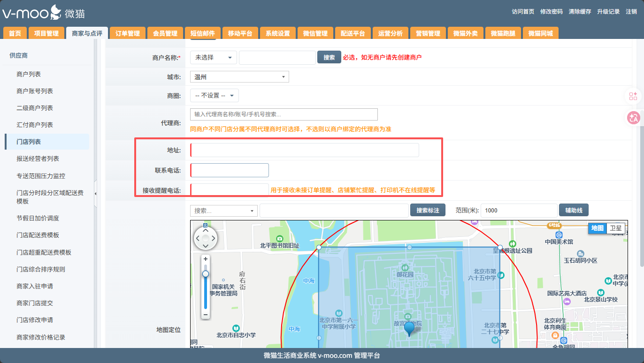Image resolution: width=644 pixels, height=363 pixels.
Task: Expand the 商圈 dropdown
Action: 215,96
